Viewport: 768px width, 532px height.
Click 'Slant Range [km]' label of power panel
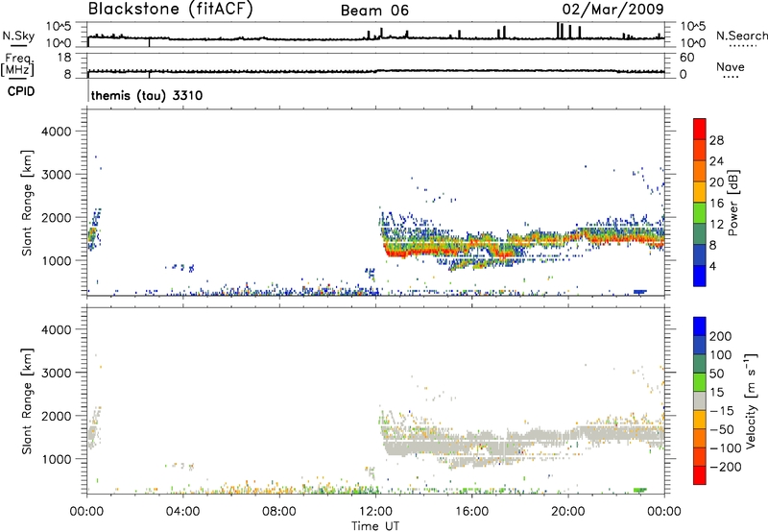27,203
